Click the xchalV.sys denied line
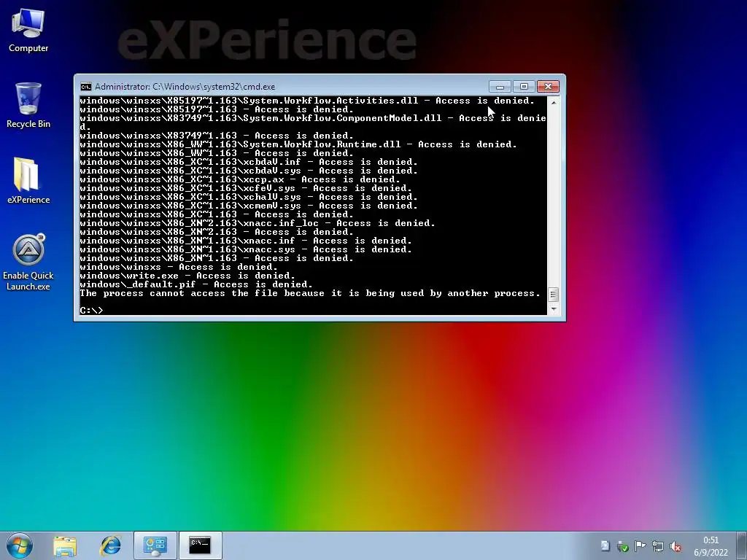 tap(249, 197)
